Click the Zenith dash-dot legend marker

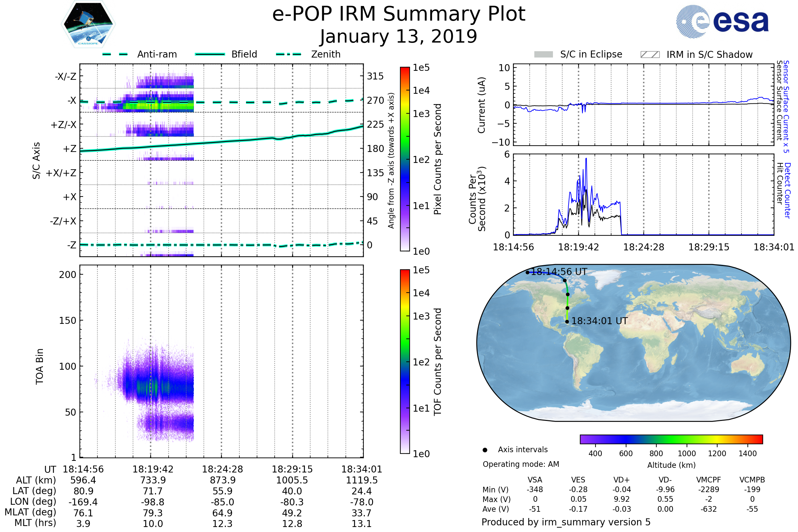pos(289,54)
